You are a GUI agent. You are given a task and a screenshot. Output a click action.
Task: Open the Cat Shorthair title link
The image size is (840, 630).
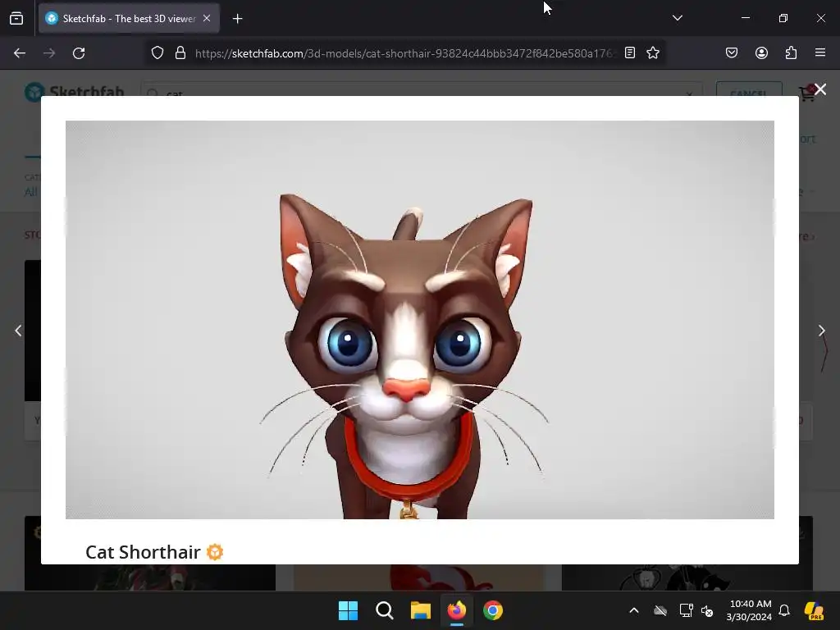[143, 552]
